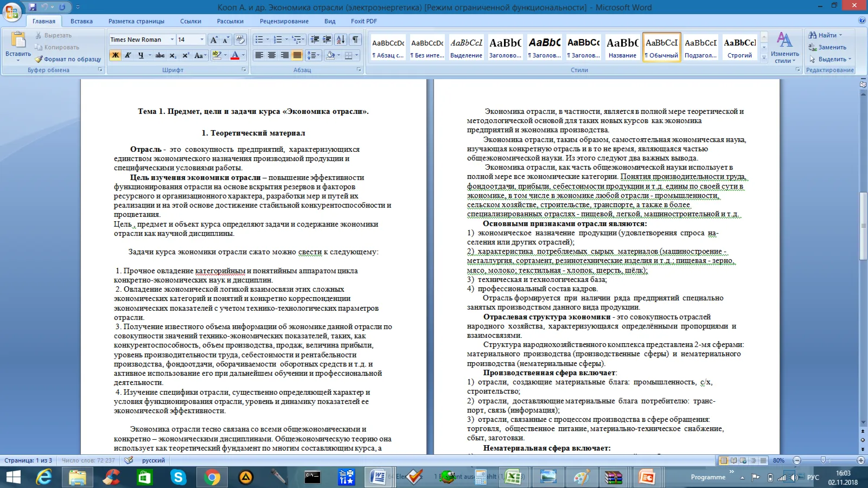The width and height of the screenshot is (868, 488).
Task: Click the sort A-Z icon
Action: pyautogui.click(x=341, y=40)
